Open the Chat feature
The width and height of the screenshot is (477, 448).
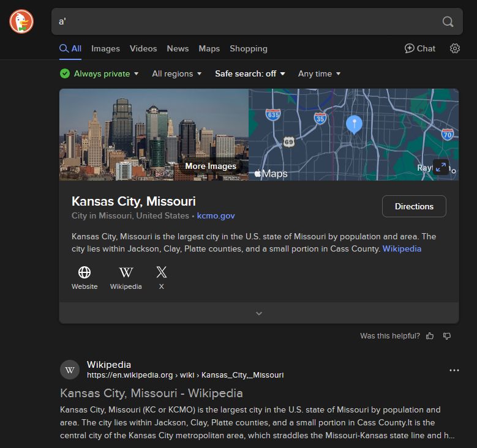tap(420, 48)
